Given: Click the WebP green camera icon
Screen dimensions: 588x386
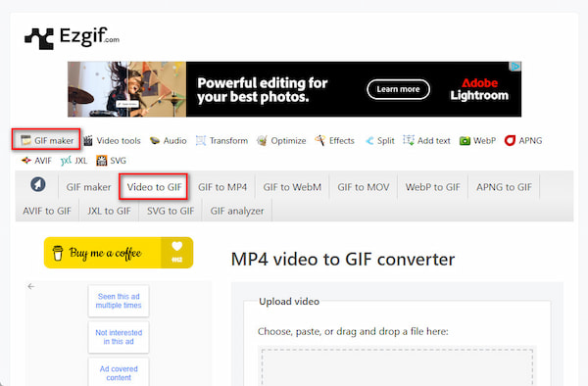Looking at the screenshot, I should pos(465,141).
